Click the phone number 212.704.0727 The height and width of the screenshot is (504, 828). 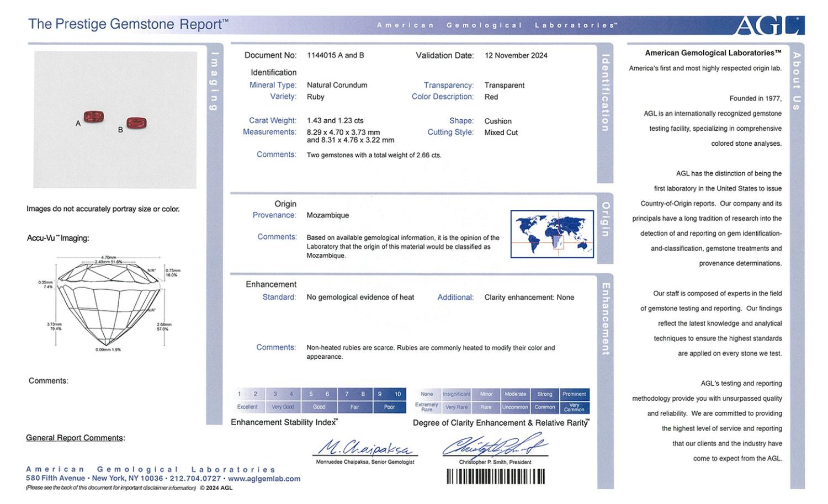tap(195, 479)
